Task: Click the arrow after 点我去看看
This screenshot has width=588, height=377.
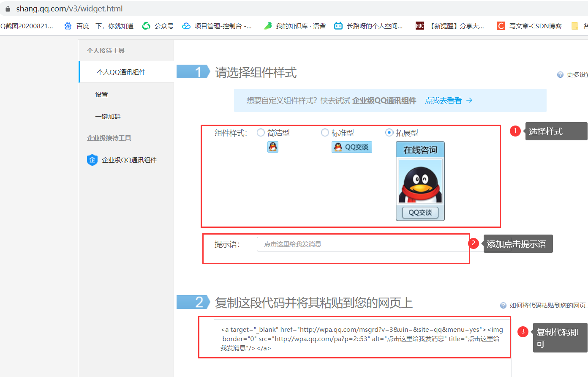Action: (469, 100)
